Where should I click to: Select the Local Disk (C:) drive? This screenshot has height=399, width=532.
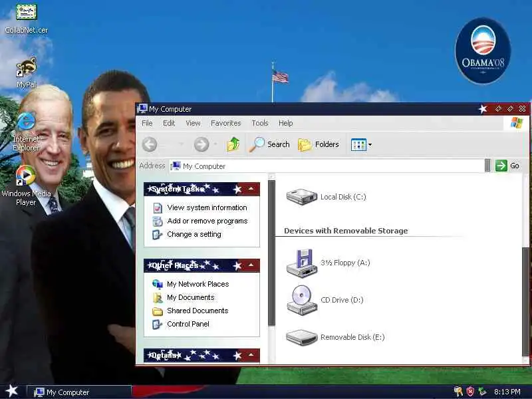pyautogui.click(x=326, y=197)
